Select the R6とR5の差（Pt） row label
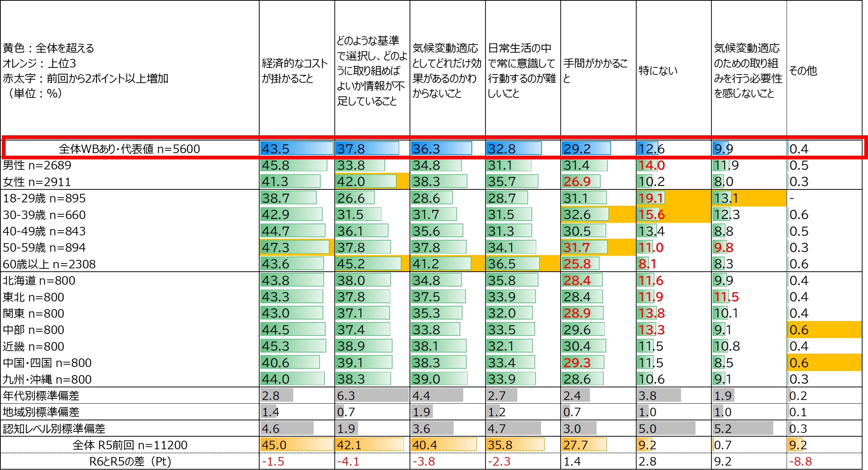The image size is (868, 470). coord(130,461)
